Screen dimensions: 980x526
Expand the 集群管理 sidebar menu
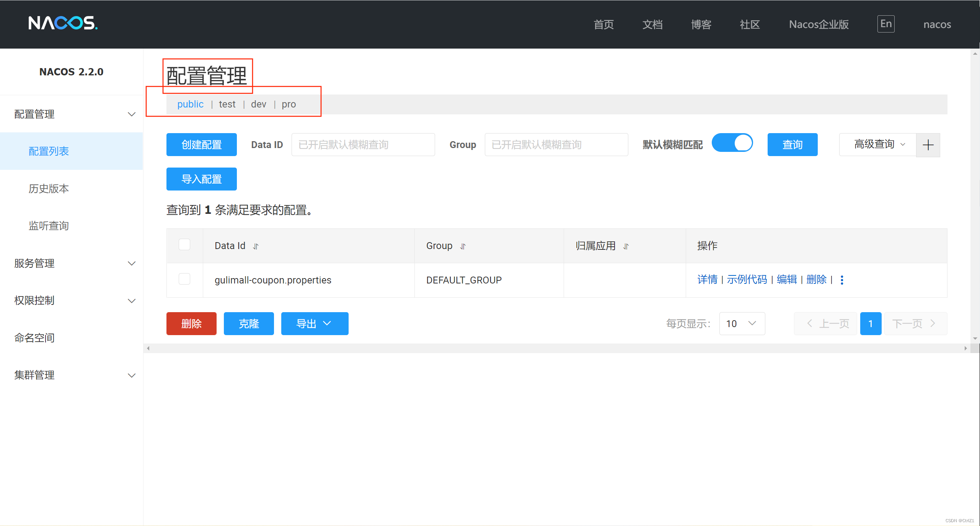72,375
